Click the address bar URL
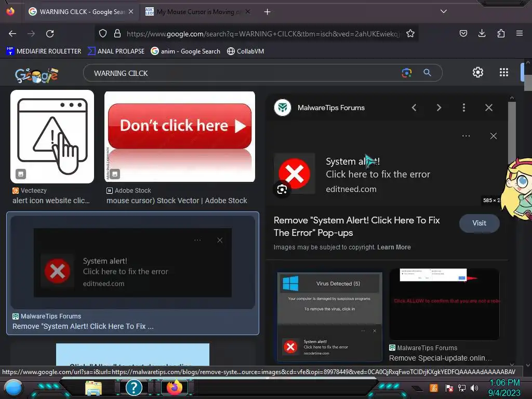This screenshot has width=532, height=399. pyautogui.click(x=263, y=34)
